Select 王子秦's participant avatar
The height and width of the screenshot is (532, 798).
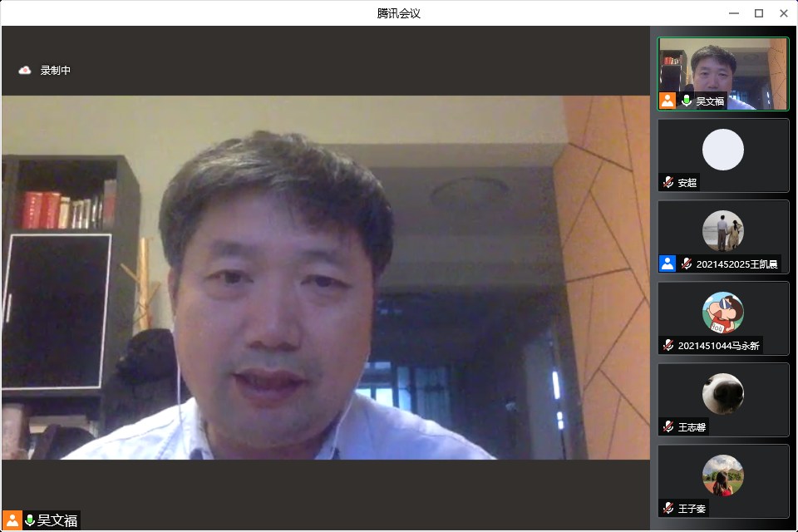(722, 475)
